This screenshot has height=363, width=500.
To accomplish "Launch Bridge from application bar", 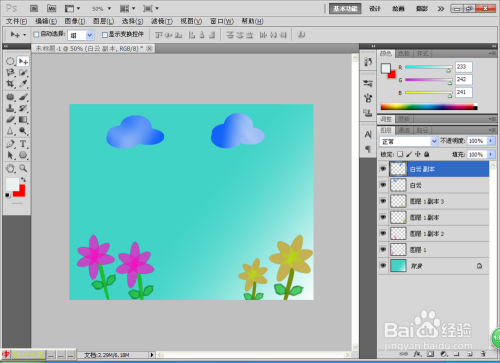I will [34, 8].
